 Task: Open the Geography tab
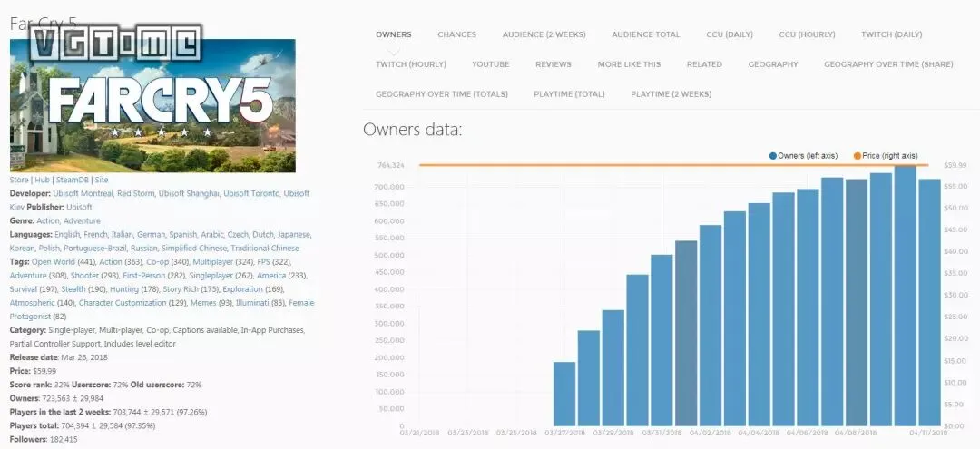tap(773, 64)
